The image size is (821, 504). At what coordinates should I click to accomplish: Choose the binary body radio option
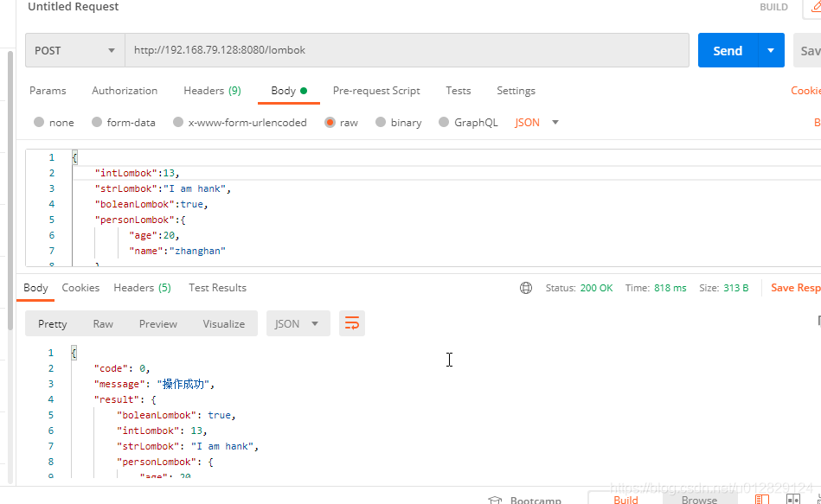[x=381, y=122]
